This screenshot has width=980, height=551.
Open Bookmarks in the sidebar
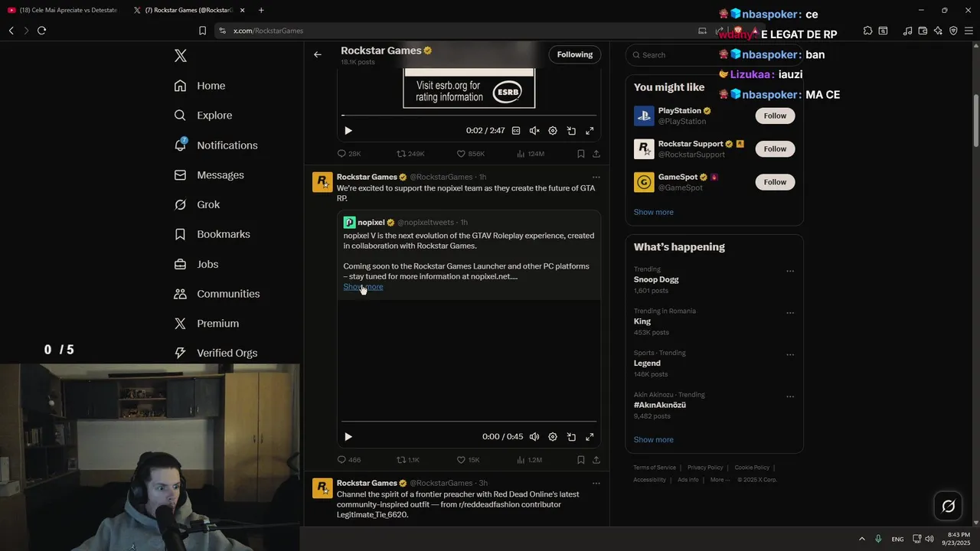click(x=211, y=234)
